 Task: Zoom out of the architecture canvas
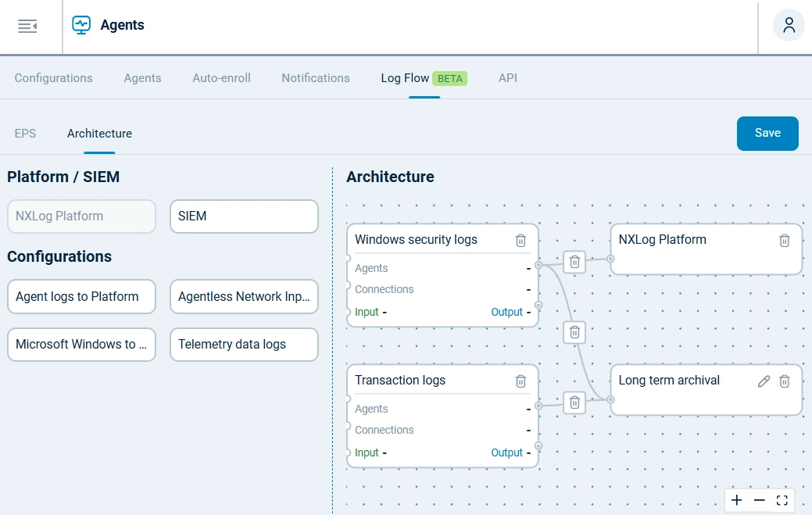(x=759, y=500)
